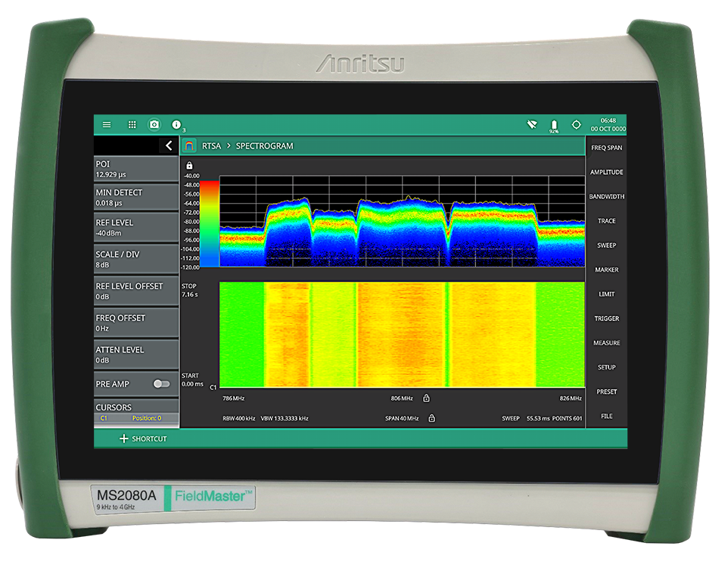
Task: Change the SCALE / DIV 8 dB value
Action: 136,259
